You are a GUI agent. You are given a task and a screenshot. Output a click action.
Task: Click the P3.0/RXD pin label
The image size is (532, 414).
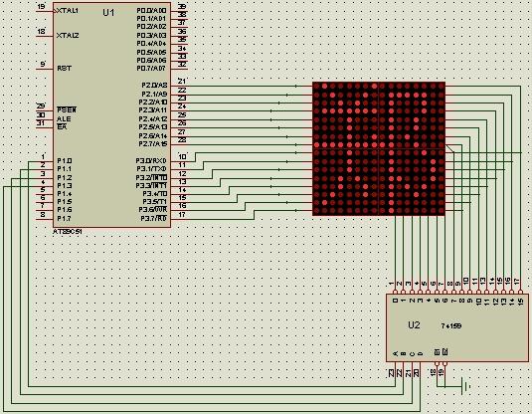151,160
